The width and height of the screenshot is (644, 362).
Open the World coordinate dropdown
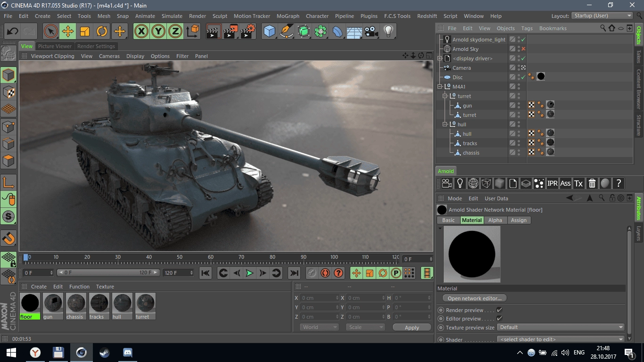point(319,327)
